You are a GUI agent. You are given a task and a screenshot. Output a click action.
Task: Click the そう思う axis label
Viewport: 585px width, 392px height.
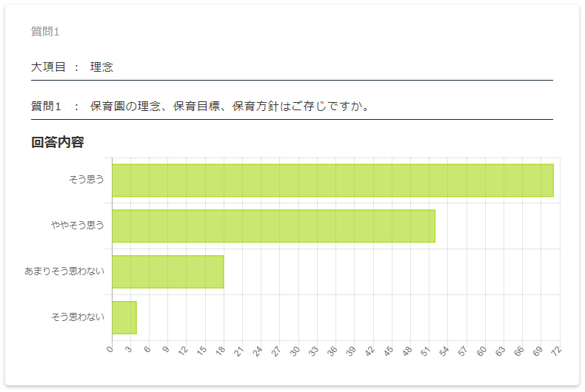(87, 179)
